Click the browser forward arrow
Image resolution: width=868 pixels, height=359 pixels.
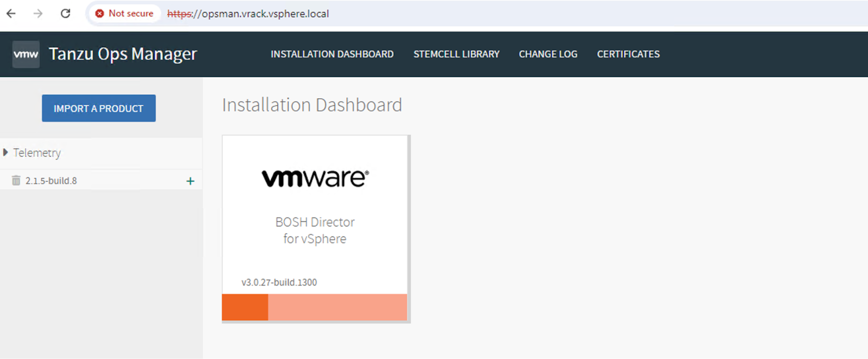[38, 14]
